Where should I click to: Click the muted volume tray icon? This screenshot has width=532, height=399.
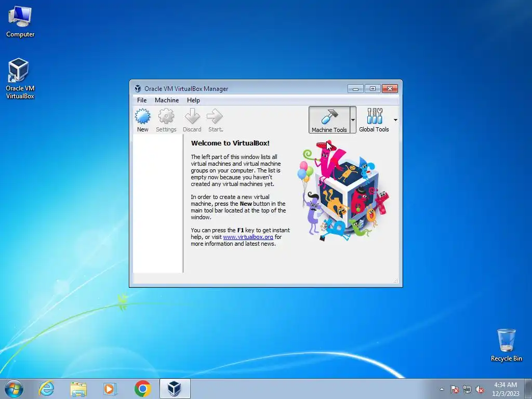[480, 389]
